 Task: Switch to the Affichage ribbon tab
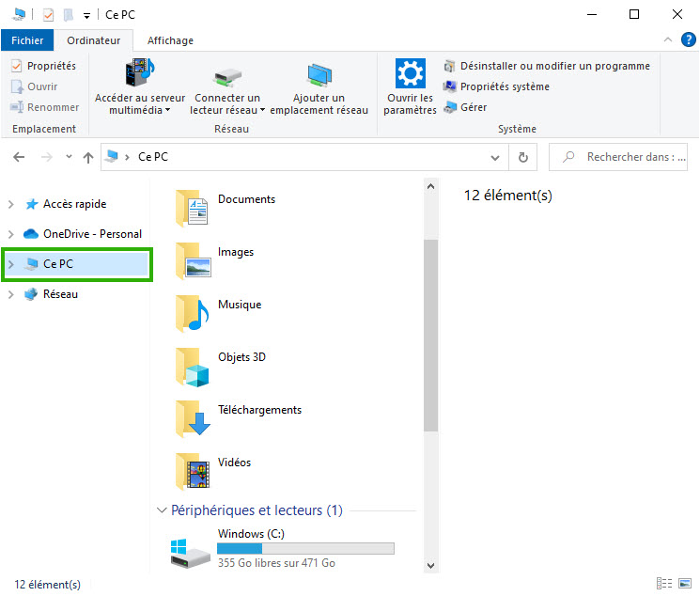coord(170,40)
